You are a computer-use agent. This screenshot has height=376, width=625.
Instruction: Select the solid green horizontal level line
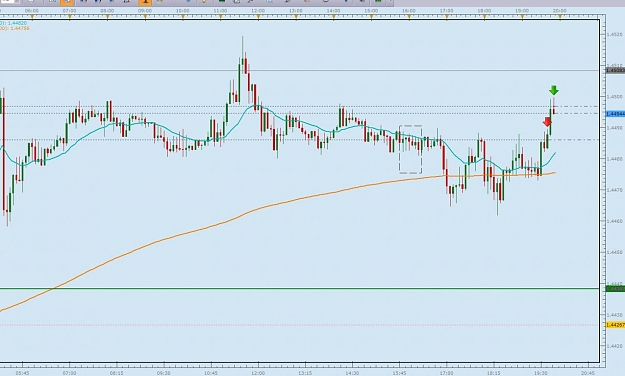point(299,288)
